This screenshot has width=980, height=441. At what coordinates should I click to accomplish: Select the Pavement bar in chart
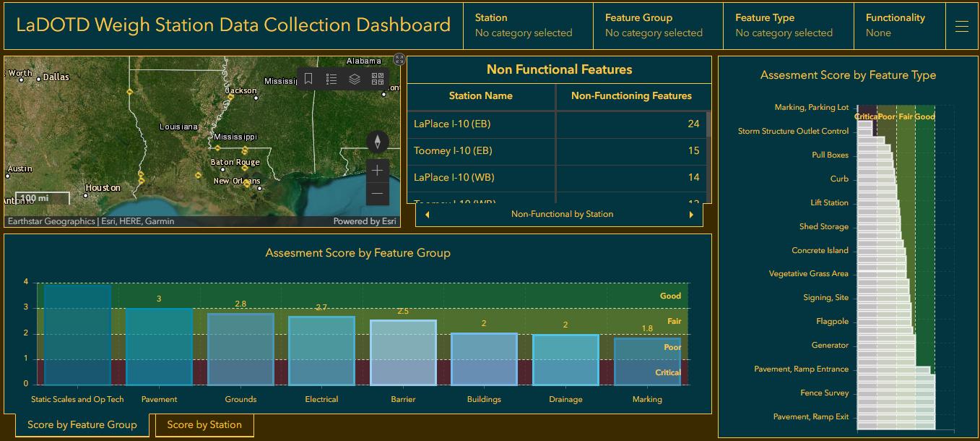(159, 346)
